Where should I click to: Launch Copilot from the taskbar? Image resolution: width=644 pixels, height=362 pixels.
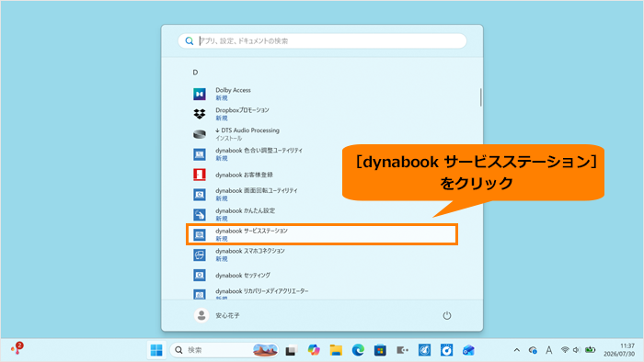pos(314,350)
